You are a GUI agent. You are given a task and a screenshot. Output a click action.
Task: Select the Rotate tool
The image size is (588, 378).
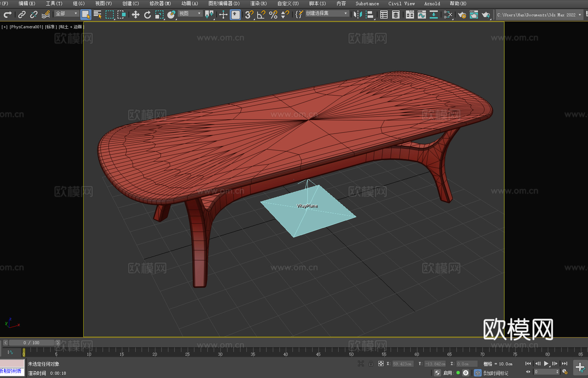tap(148, 14)
